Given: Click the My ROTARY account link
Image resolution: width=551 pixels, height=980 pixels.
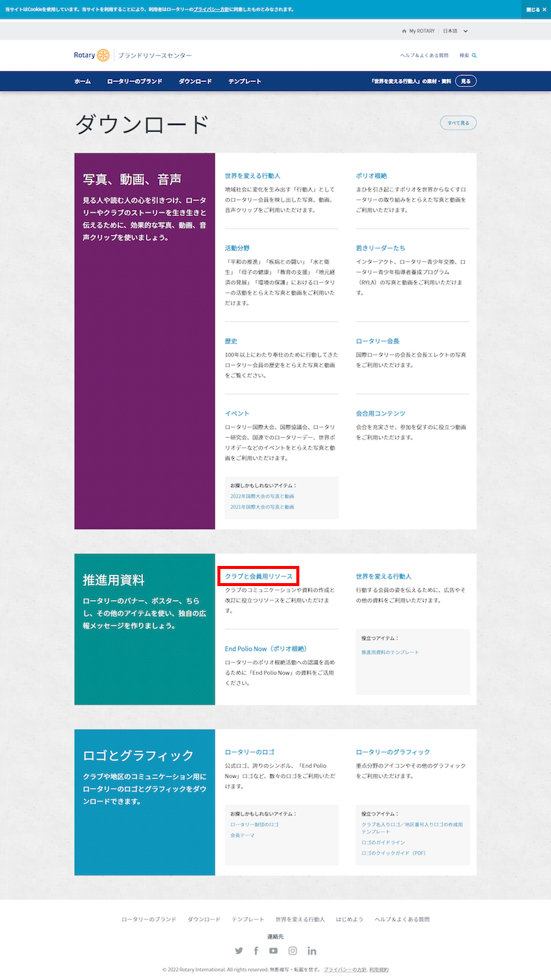Looking at the screenshot, I should (418, 31).
